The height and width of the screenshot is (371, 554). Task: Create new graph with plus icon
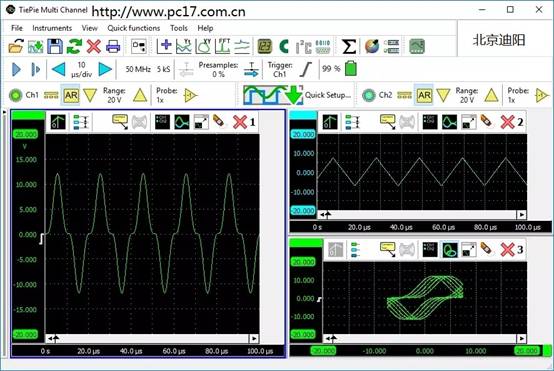click(164, 46)
